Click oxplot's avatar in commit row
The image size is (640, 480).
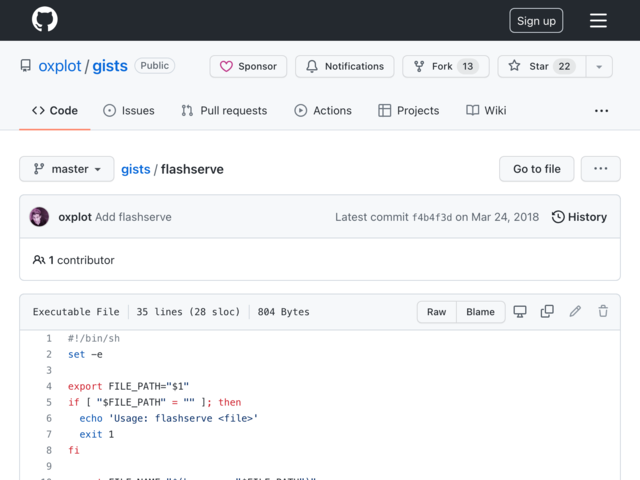(x=39, y=217)
